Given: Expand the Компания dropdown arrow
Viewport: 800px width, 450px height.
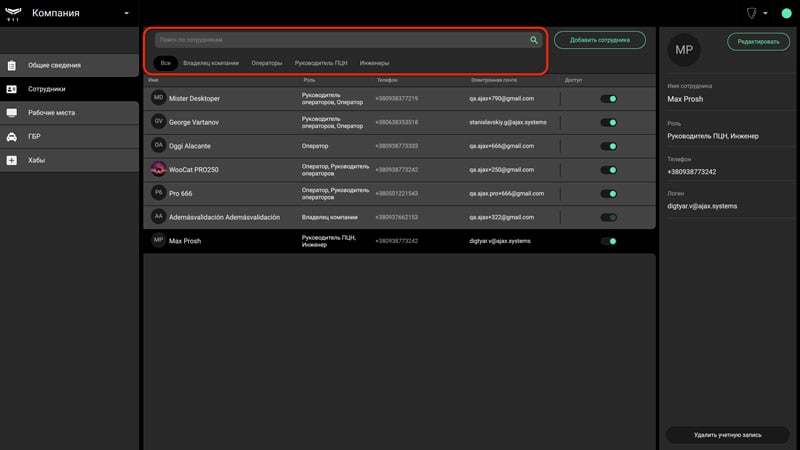Looking at the screenshot, I should pos(127,13).
